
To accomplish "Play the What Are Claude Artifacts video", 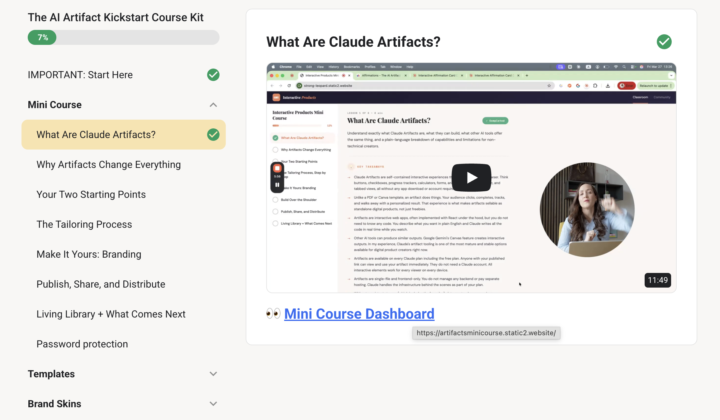I will tap(471, 178).
